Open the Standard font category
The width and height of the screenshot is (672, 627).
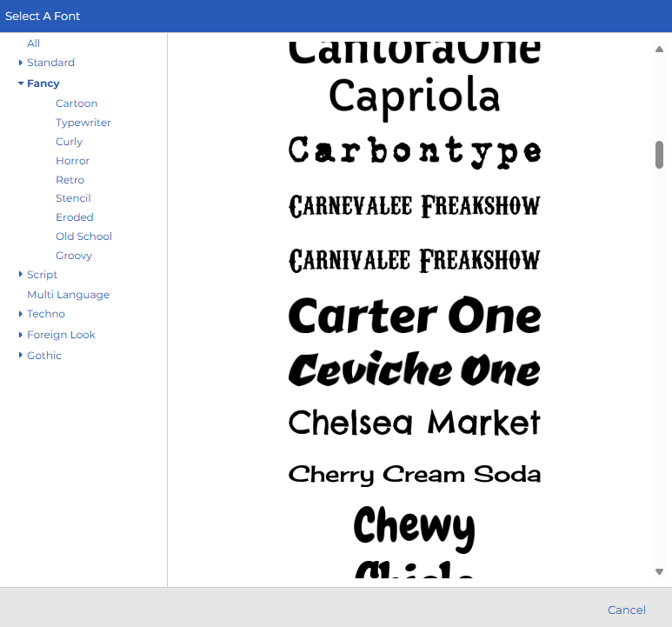[50, 63]
